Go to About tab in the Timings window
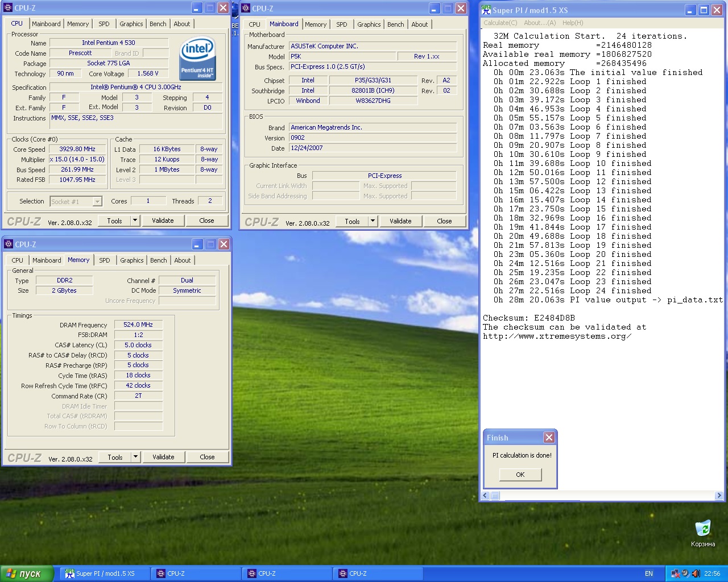This screenshot has width=728, height=582. coord(183,260)
